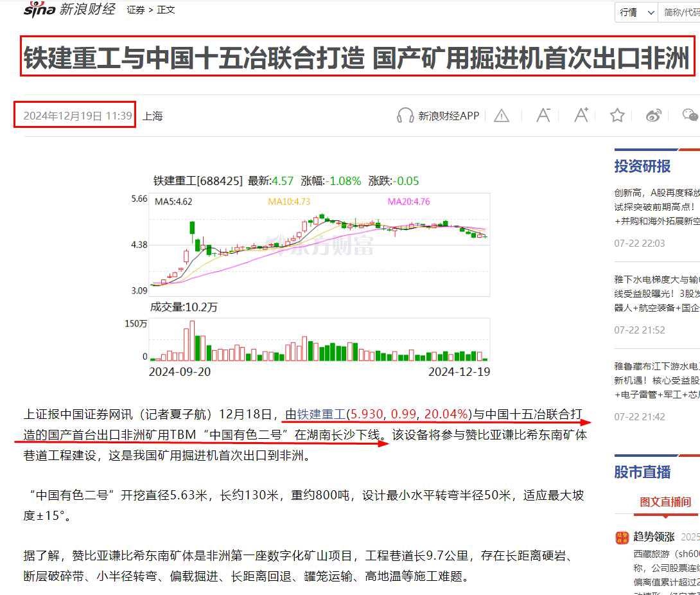700x595 pixels.
Task: Click the article date 2024年12月19日 11:39
Action: point(78,116)
